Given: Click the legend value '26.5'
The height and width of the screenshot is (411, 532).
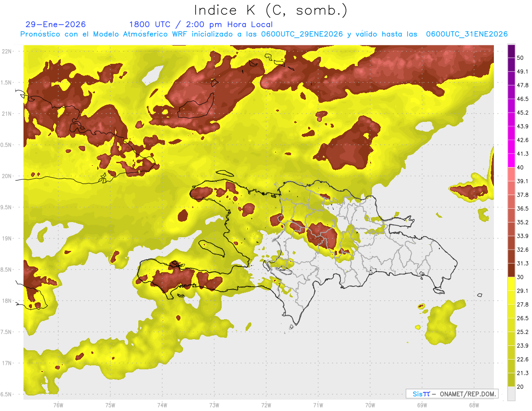Looking at the screenshot, I should tap(523, 318).
